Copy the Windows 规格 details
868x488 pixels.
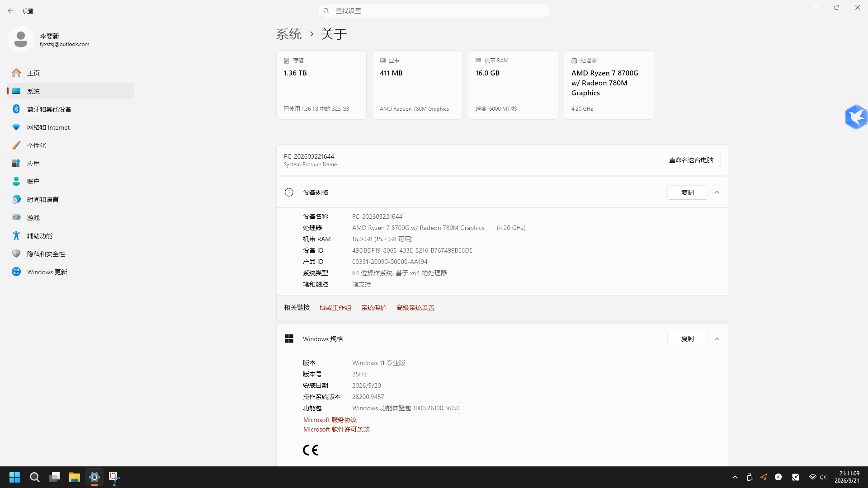688,339
